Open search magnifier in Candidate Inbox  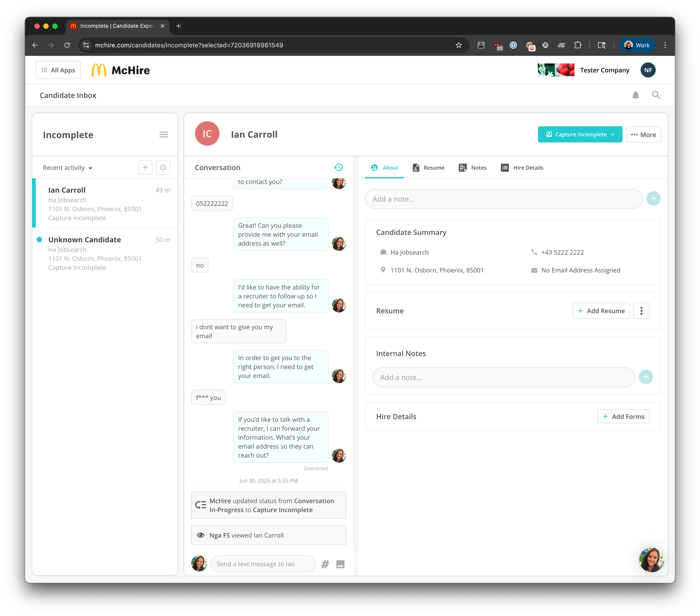click(x=656, y=95)
